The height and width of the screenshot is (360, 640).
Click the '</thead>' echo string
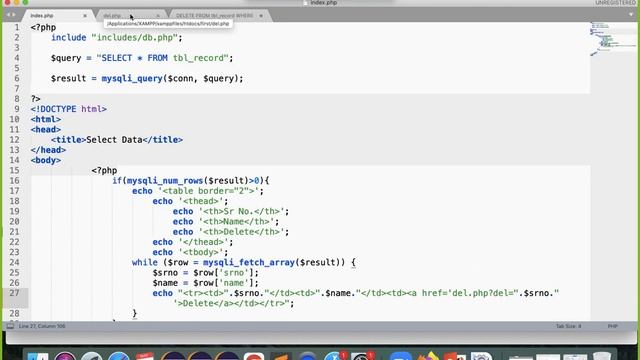click(203, 242)
